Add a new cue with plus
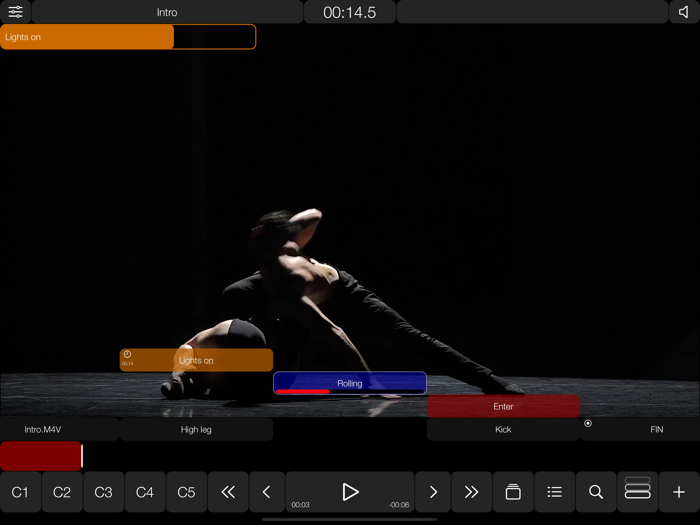Image resolution: width=700 pixels, height=525 pixels. (x=679, y=492)
